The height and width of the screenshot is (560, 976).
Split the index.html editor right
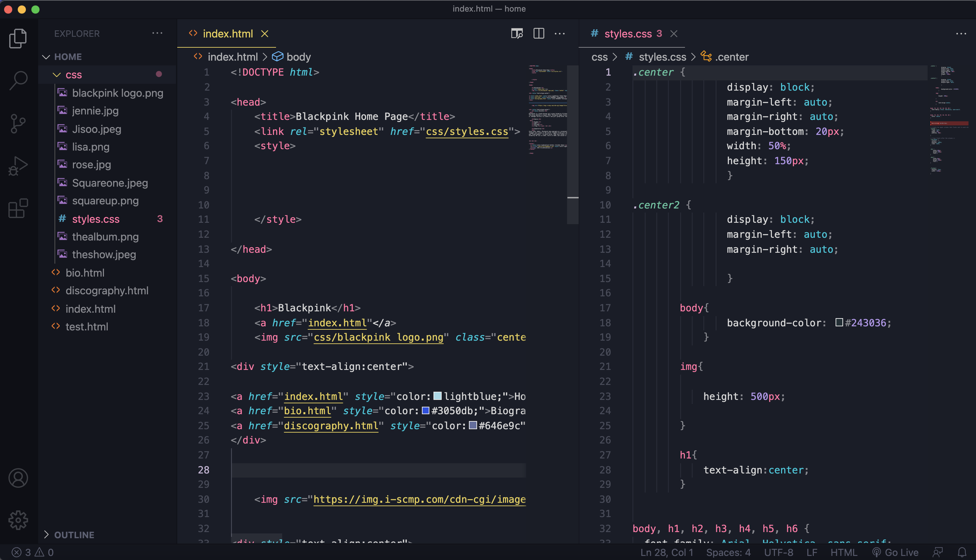pyautogui.click(x=538, y=33)
